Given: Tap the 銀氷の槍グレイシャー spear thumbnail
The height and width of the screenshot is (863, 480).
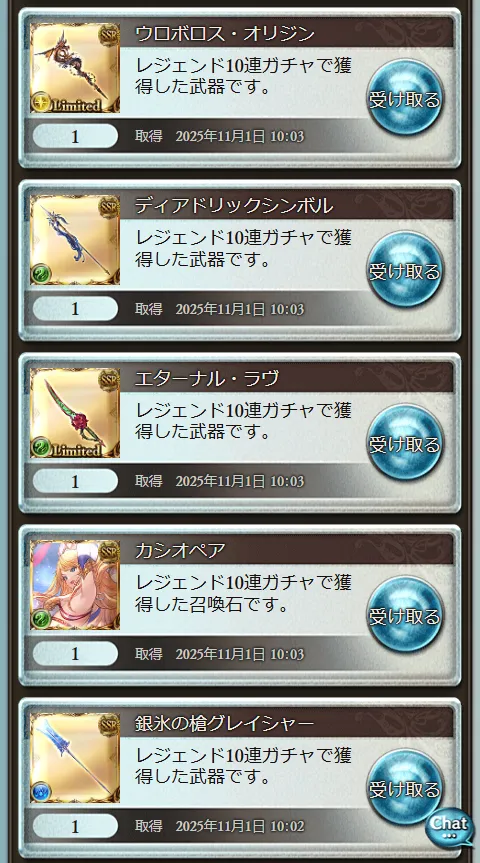Looking at the screenshot, I should coord(75,757).
